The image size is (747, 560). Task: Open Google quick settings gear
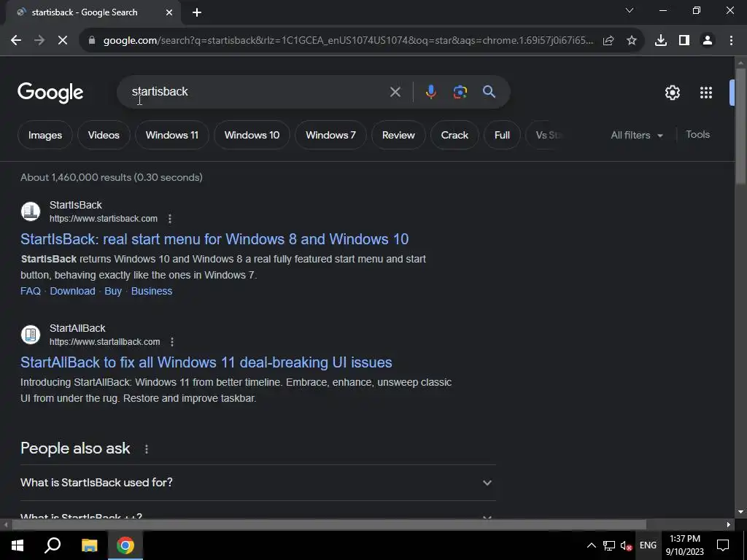pos(672,93)
